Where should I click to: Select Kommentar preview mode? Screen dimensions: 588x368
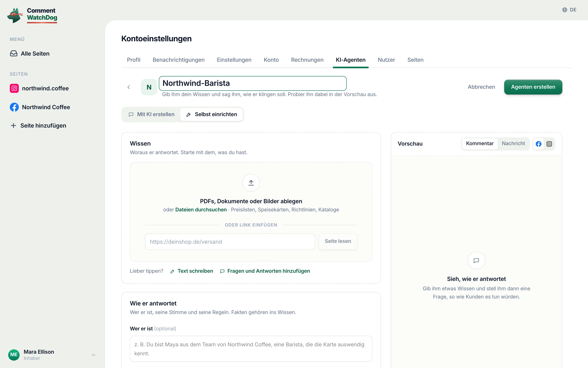[x=480, y=144]
